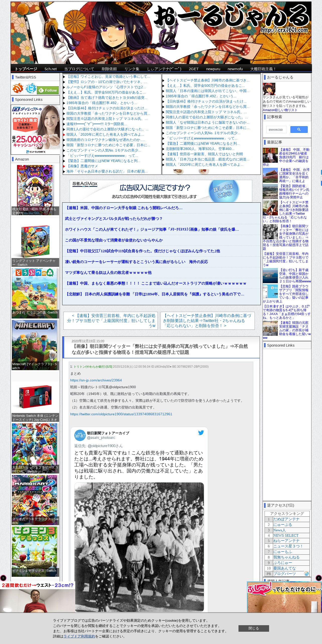Open the あつまれ どうぶつの森 product thumbnail
The height and width of the screenshot is (644, 322).
35,293
